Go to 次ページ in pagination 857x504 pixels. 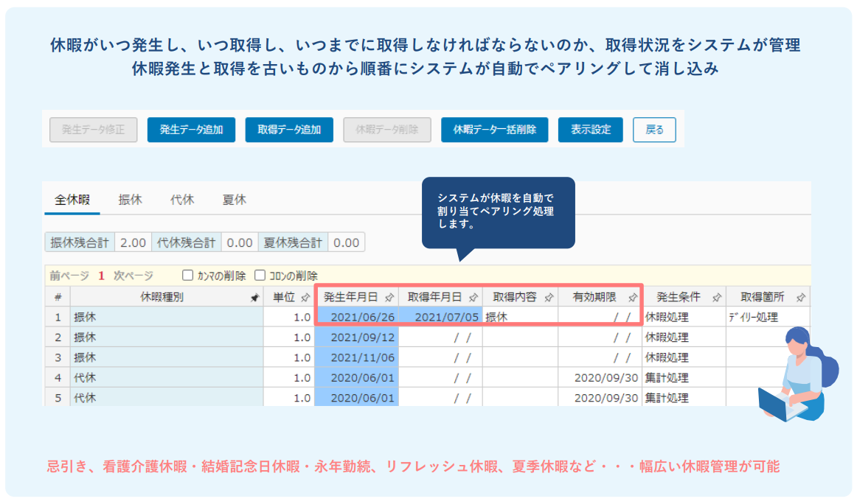pyautogui.click(x=133, y=276)
